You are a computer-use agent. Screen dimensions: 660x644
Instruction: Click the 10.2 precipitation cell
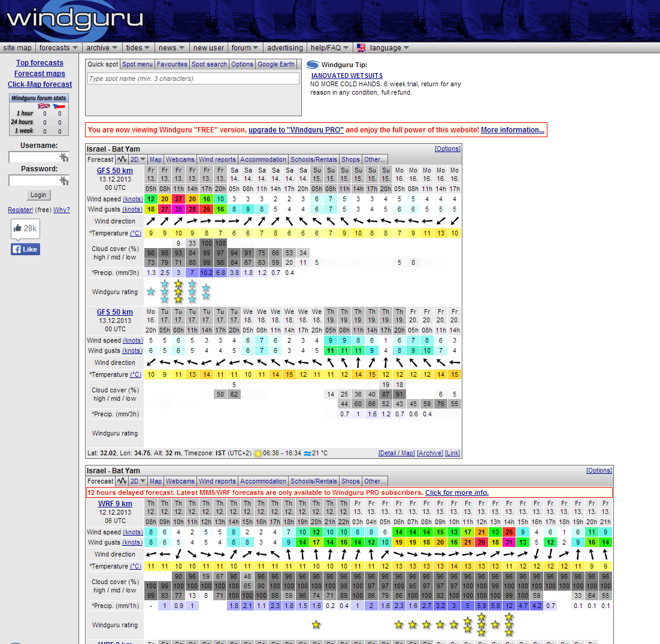206,273
